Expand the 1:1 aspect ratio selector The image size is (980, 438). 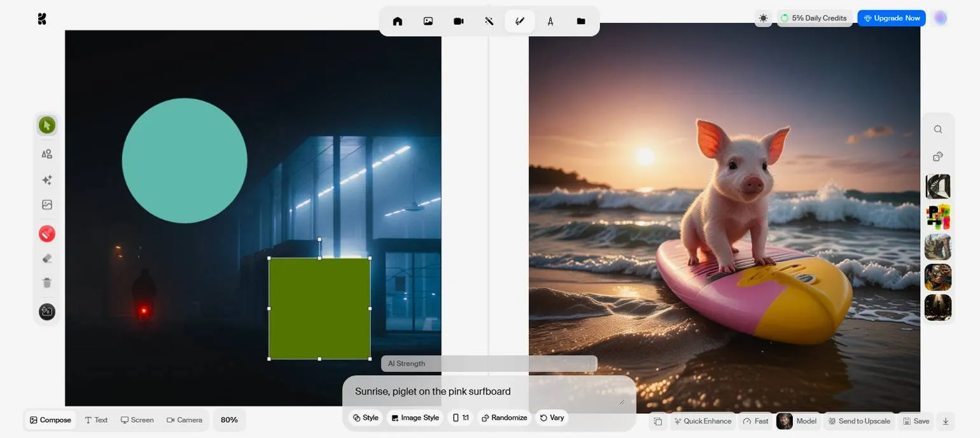point(460,418)
